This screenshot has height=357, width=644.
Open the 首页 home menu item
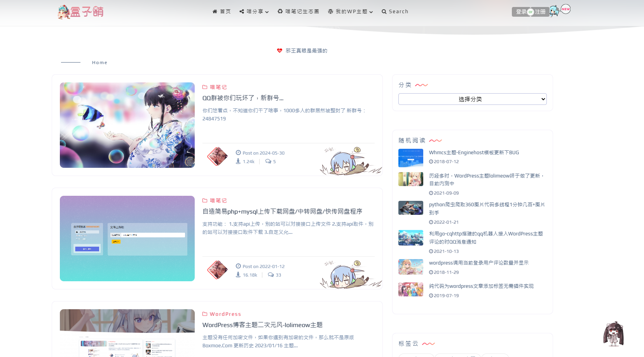222,12
